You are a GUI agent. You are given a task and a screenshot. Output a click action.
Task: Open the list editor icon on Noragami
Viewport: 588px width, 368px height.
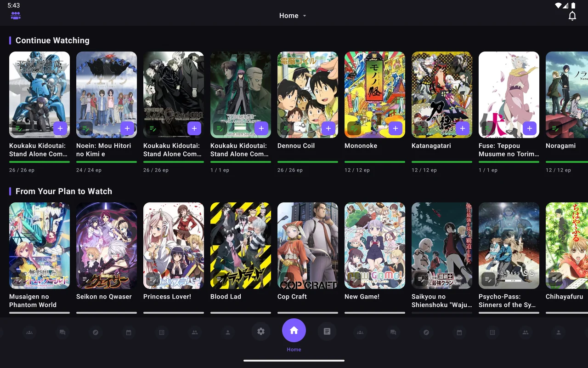(555, 128)
